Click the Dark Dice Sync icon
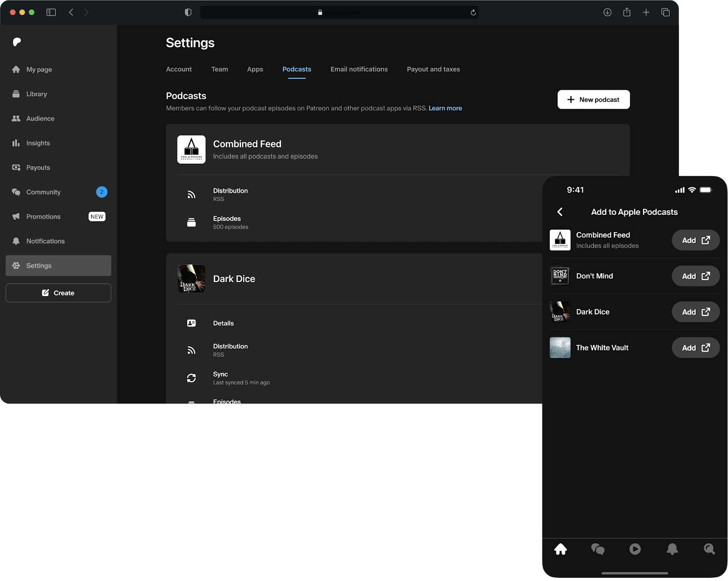The width and height of the screenshot is (728, 581). tap(192, 378)
